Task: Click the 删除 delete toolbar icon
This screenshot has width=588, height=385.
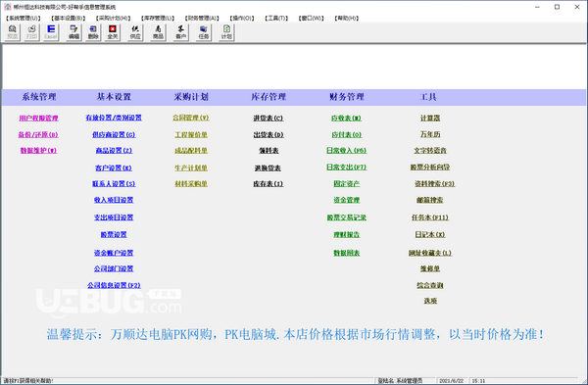Action: (93, 32)
